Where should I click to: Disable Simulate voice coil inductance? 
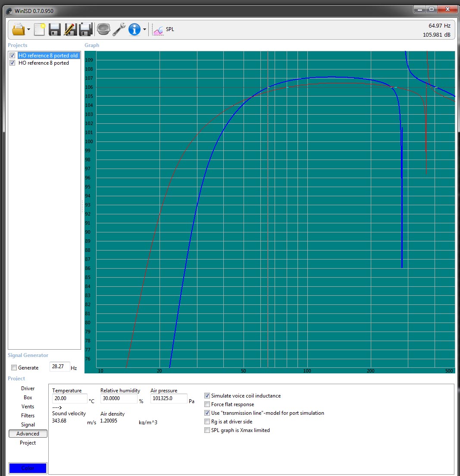point(207,395)
